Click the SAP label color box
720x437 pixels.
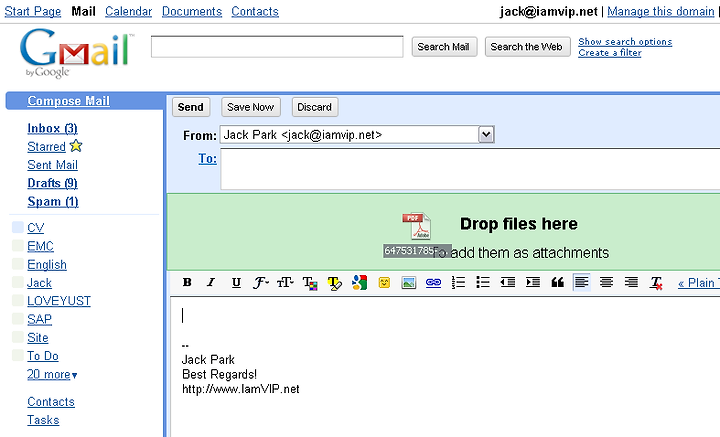(x=18, y=319)
